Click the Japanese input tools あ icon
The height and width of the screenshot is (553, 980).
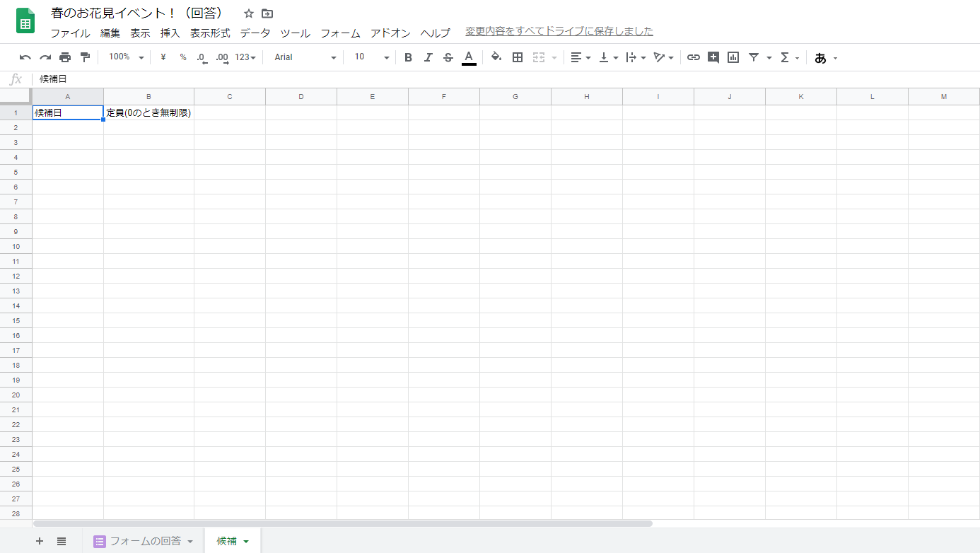coord(820,58)
